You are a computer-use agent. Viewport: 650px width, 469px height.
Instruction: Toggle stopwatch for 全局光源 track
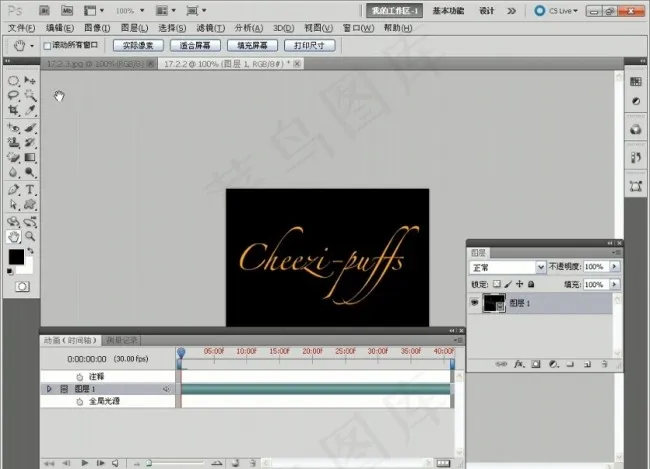tap(80, 401)
